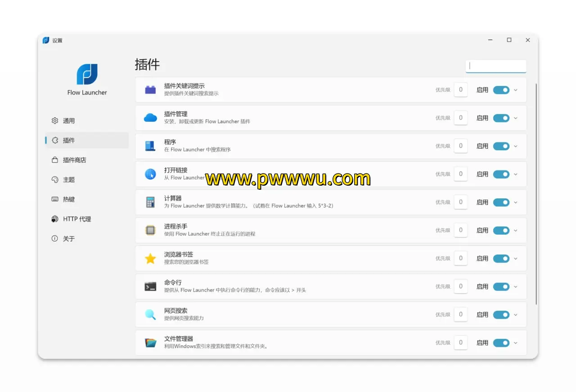Click the plugin search box

coord(496,66)
